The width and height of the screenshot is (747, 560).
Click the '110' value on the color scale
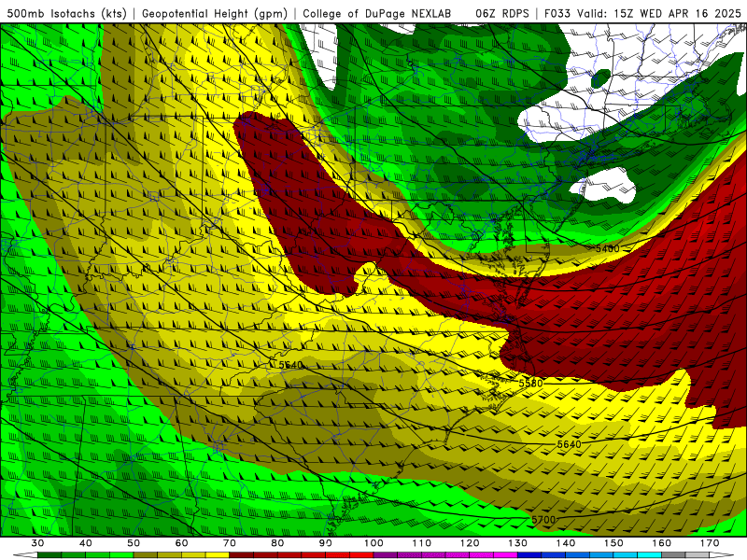pyautogui.click(x=422, y=543)
